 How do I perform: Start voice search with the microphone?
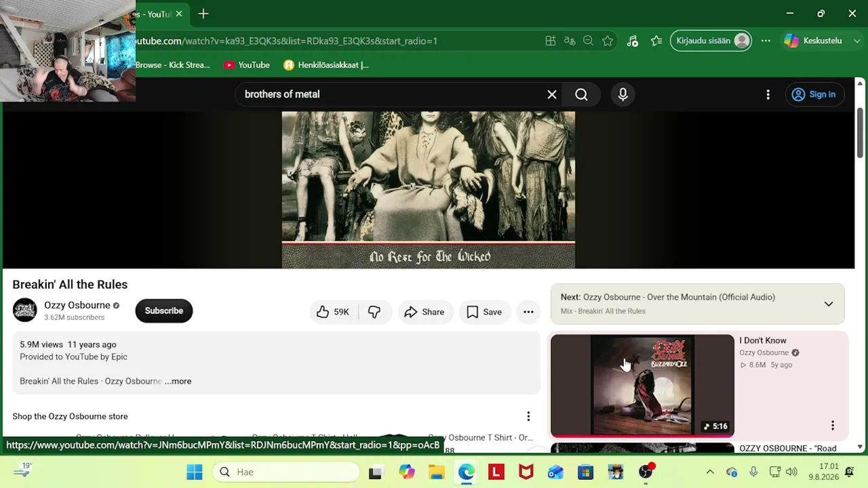tap(623, 95)
